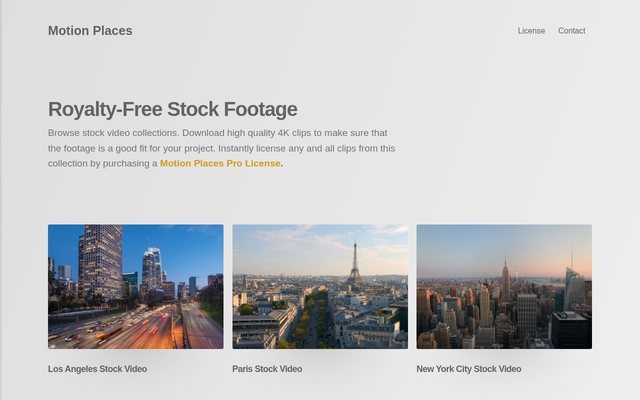Open the New York City skyline thumbnail
The image size is (640, 400).
[504, 287]
